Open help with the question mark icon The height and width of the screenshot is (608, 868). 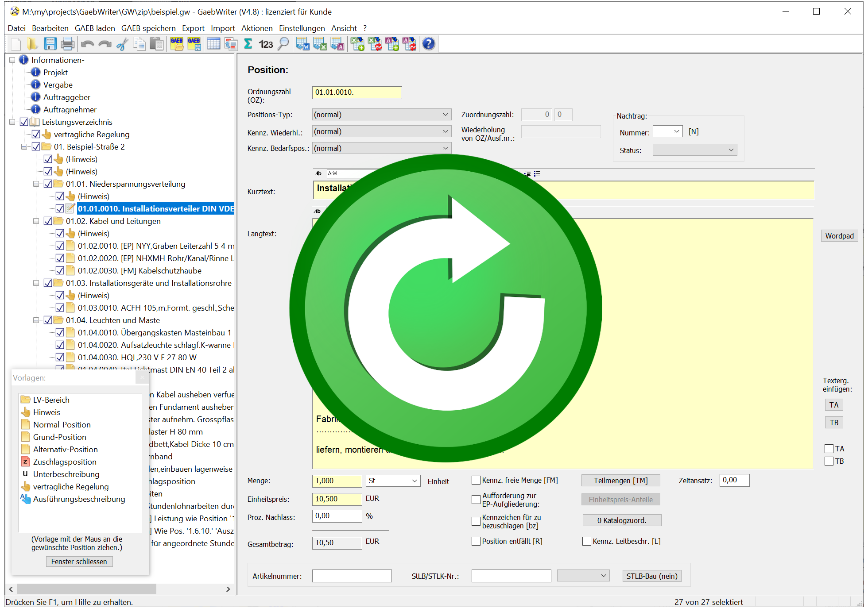coord(429,44)
